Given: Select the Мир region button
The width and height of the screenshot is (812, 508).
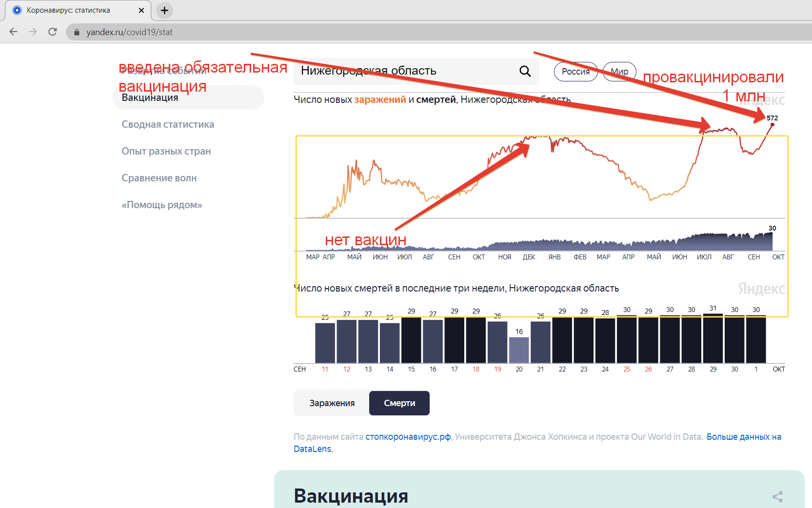Looking at the screenshot, I should click(x=620, y=72).
